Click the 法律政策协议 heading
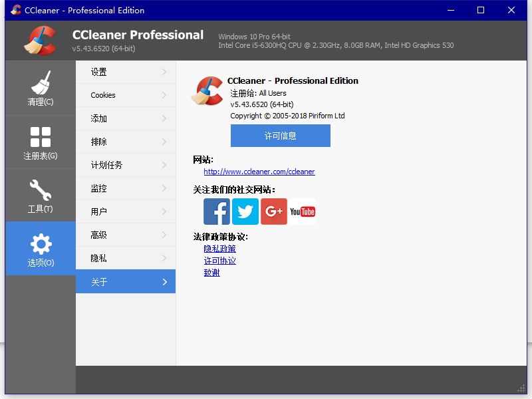 pos(221,237)
